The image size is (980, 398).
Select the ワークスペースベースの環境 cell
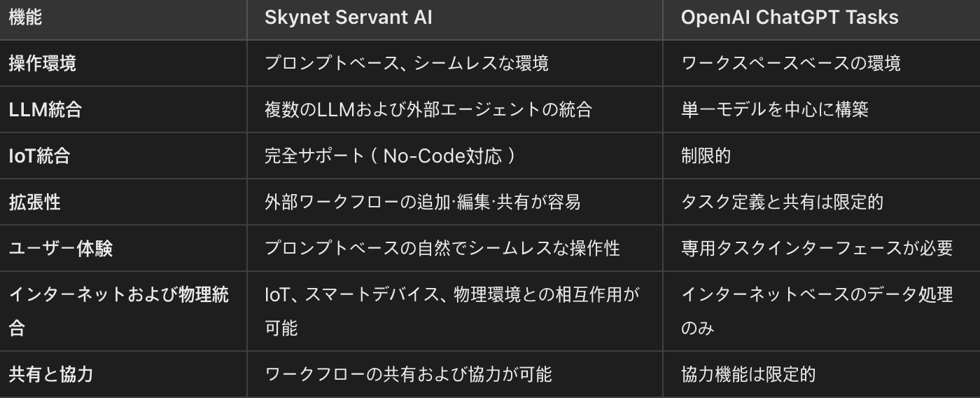[x=791, y=63]
